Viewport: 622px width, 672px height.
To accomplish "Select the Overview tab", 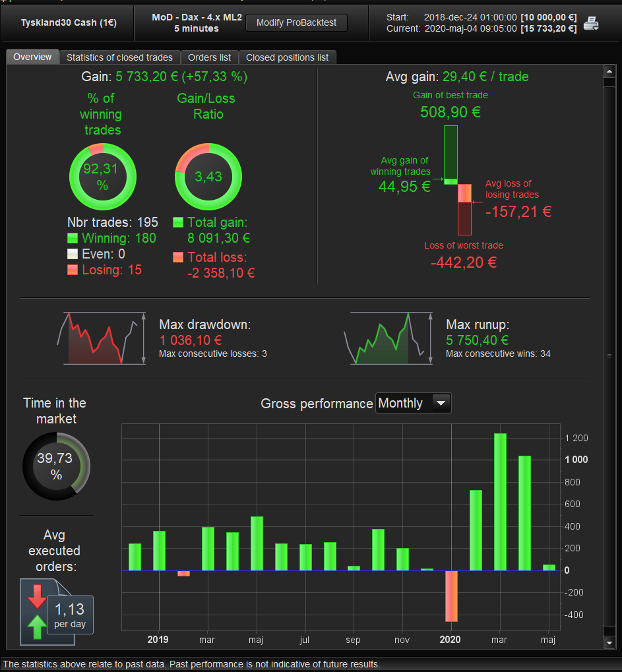I will [32, 57].
